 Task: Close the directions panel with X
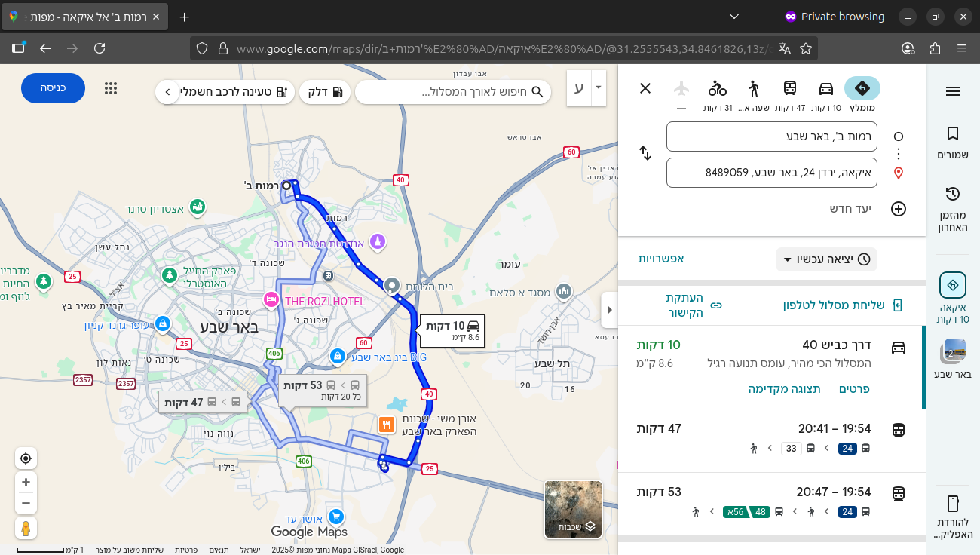[x=645, y=88]
